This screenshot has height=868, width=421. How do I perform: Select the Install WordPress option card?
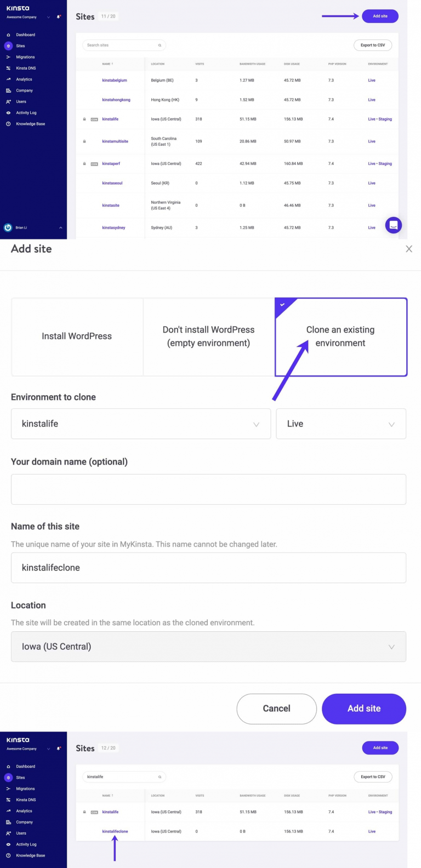(x=77, y=336)
